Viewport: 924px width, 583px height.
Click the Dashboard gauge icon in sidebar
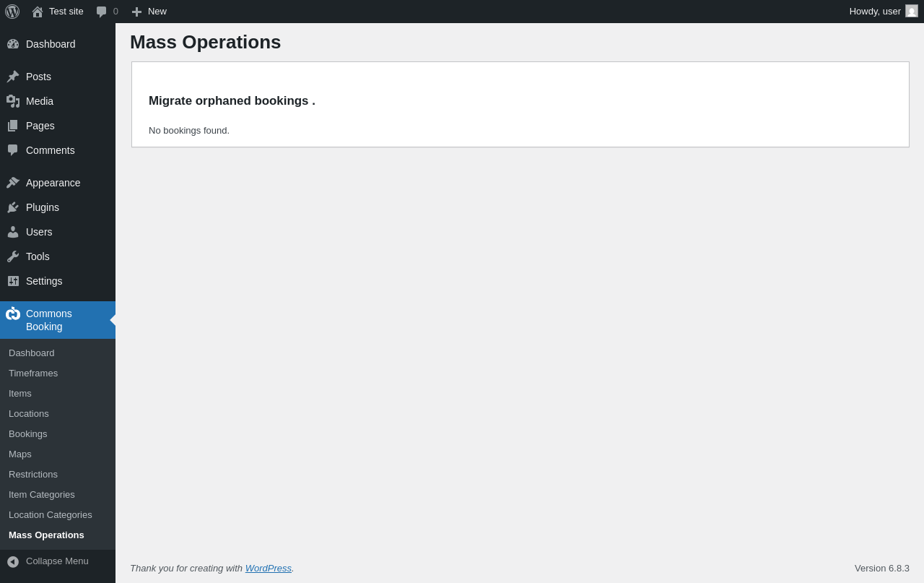[x=13, y=44]
